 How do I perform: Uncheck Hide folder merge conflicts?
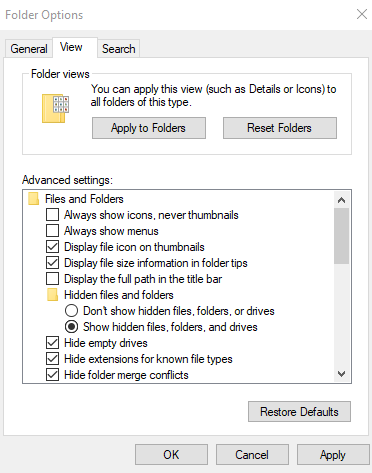(52, 375)
